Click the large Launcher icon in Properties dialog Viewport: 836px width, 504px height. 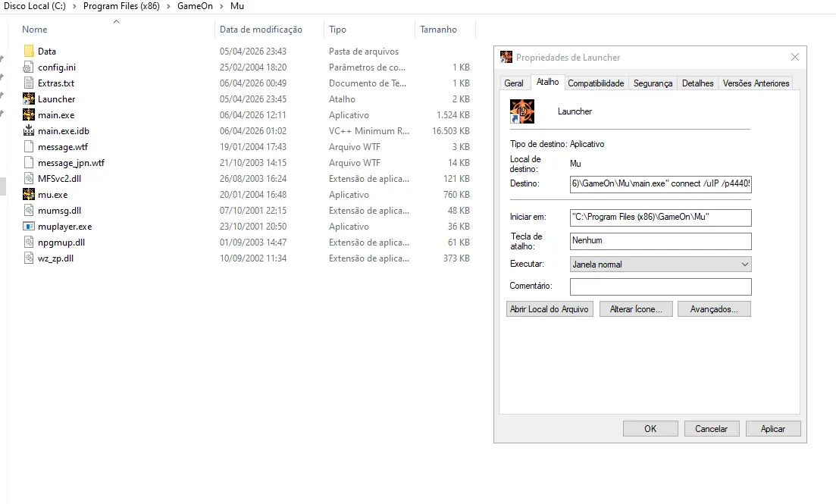pyautogui.click(x=522, y=111)
